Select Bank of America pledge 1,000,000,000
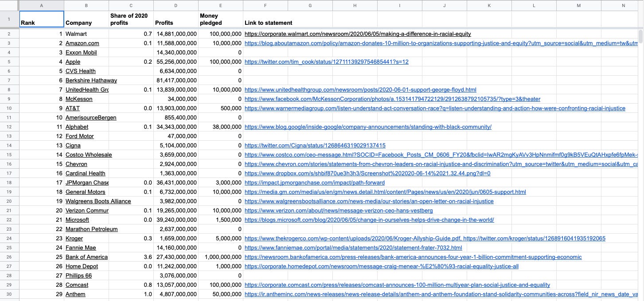Screen dimensions: 644x301 (x=221, y=257)
